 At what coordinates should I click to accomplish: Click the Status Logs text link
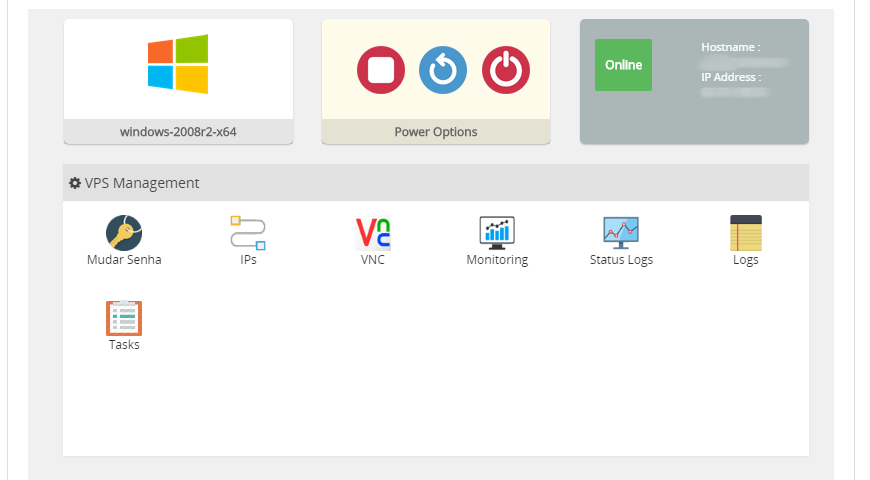pyautogui.click(x=621, y=260)
